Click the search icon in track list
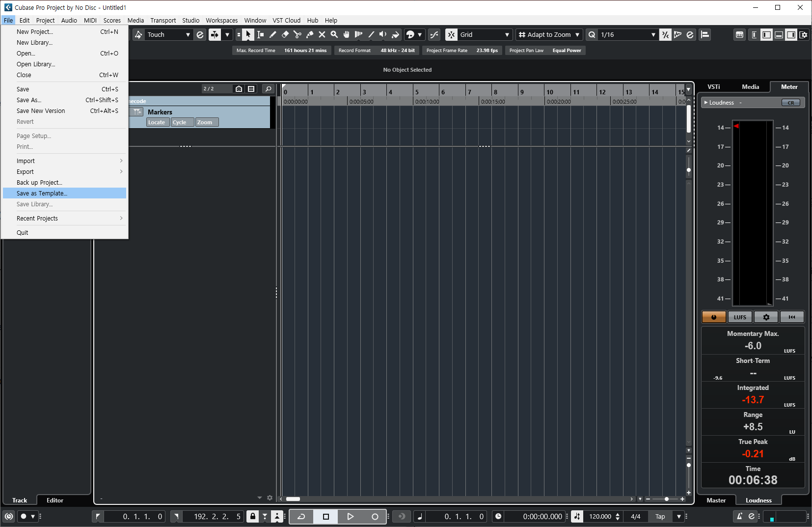 tap(268, 88)
